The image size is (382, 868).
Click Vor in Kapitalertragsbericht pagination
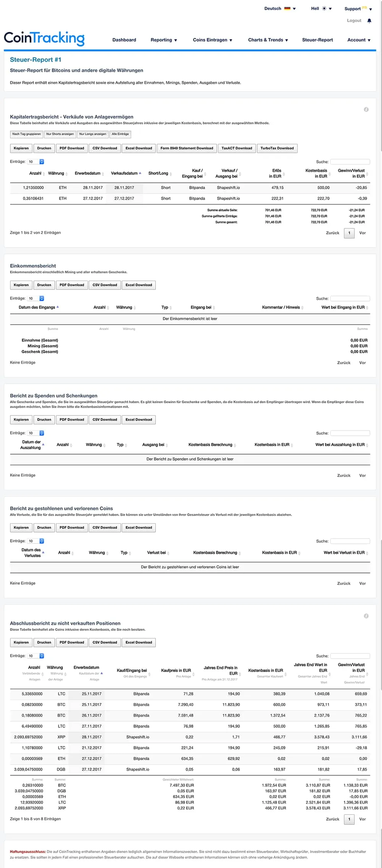363,233
